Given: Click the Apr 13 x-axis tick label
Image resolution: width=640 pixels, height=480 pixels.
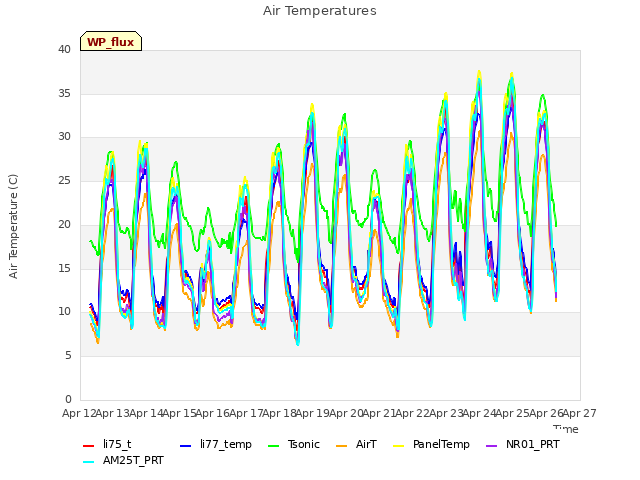Looking at the screenshot, I should point(112,413).
